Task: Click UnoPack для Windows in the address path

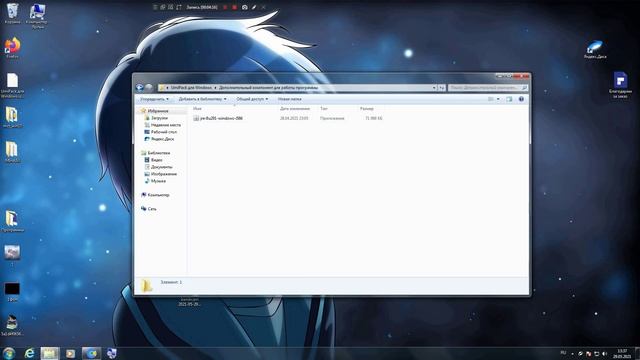Action: pyautogui.click(x=191, y=88)
